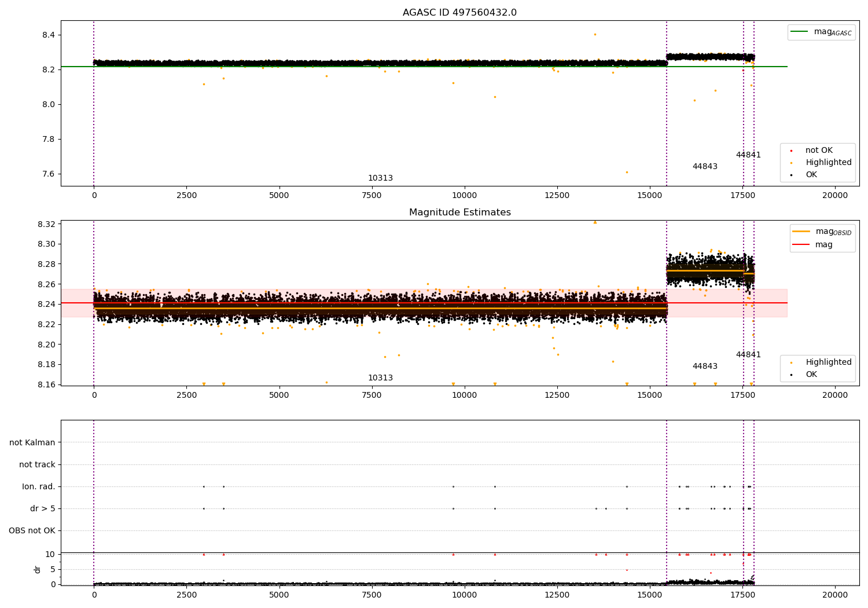868x608 pixels.
Task: Select 'OK' in the middle plot legend
Action: tap(811, 375)
